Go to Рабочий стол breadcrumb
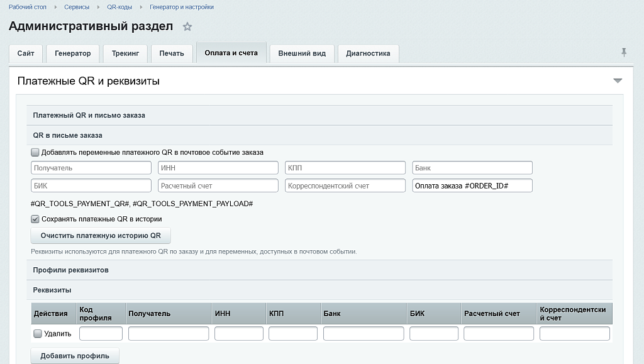Screen dimensions: 644x364 tap(28, 7)
